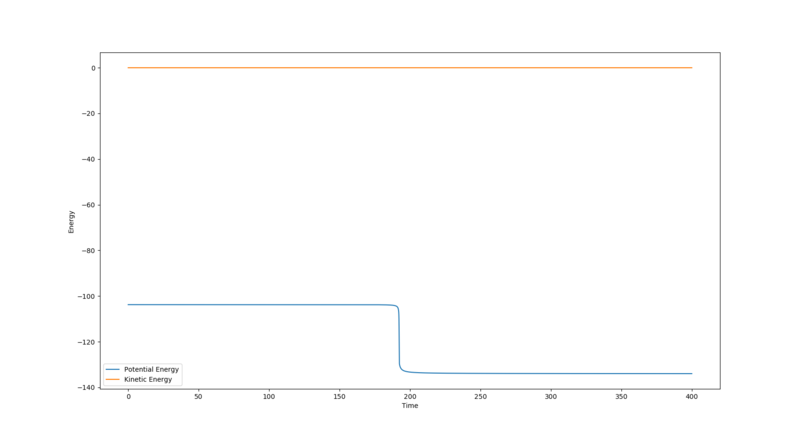The image size is (800, 437).
Task: Click the blue legend line swatch
Action: (112, 369)
